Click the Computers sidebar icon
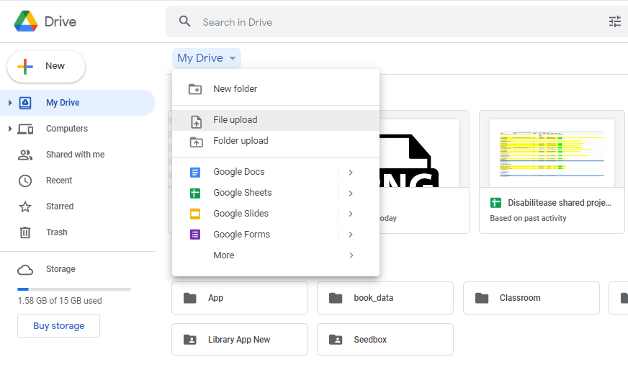Screen dimensions: 628x366 pyautogui.click(x=25, y=129)
